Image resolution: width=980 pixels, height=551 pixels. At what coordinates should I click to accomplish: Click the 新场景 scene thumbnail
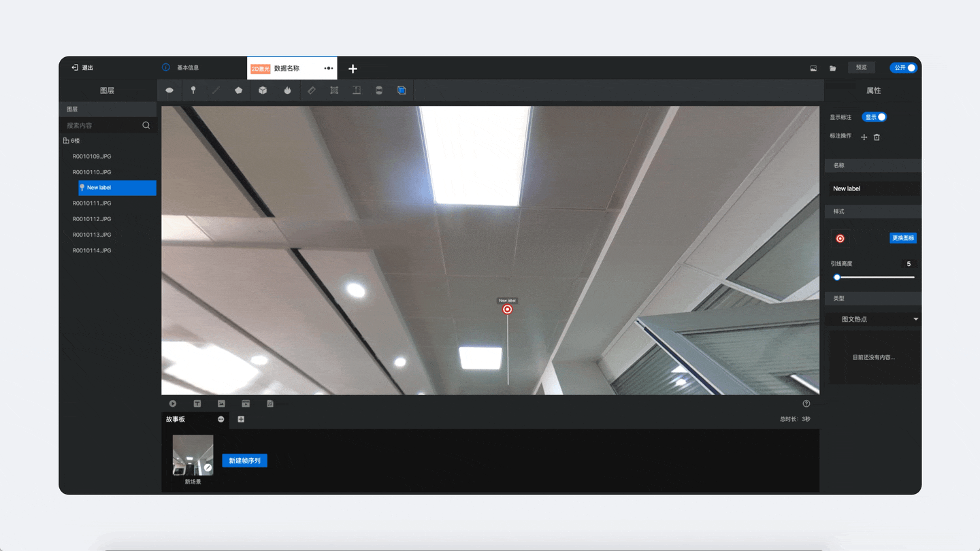(x=193, y=455)
